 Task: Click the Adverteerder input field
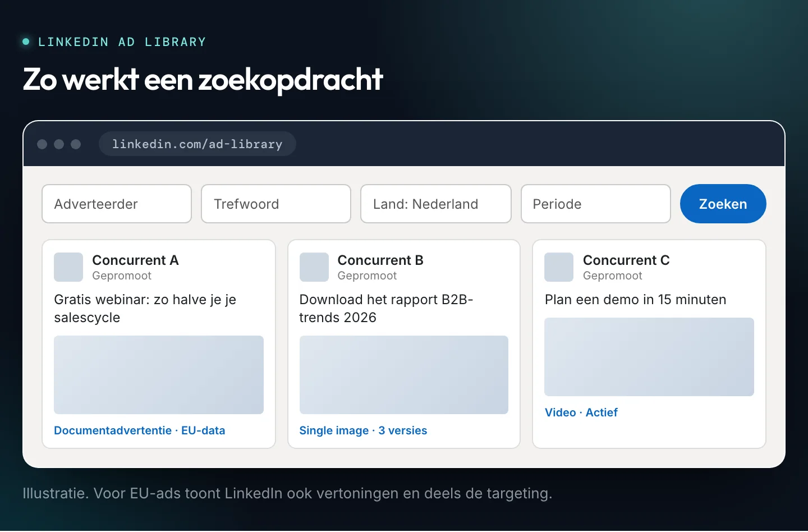(x=117, y=204)
